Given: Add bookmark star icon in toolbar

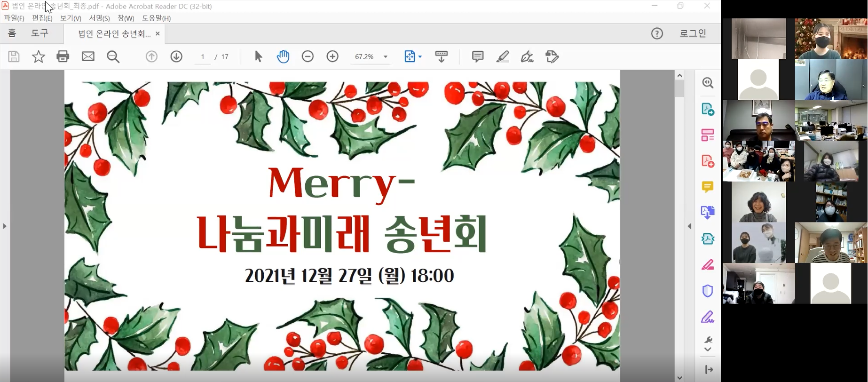Looking at the screenshot, I should point(38,56).
